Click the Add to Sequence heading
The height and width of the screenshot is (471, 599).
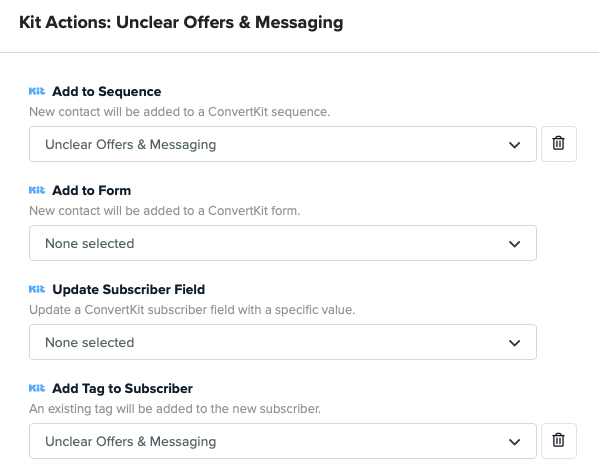click(107, 92)
